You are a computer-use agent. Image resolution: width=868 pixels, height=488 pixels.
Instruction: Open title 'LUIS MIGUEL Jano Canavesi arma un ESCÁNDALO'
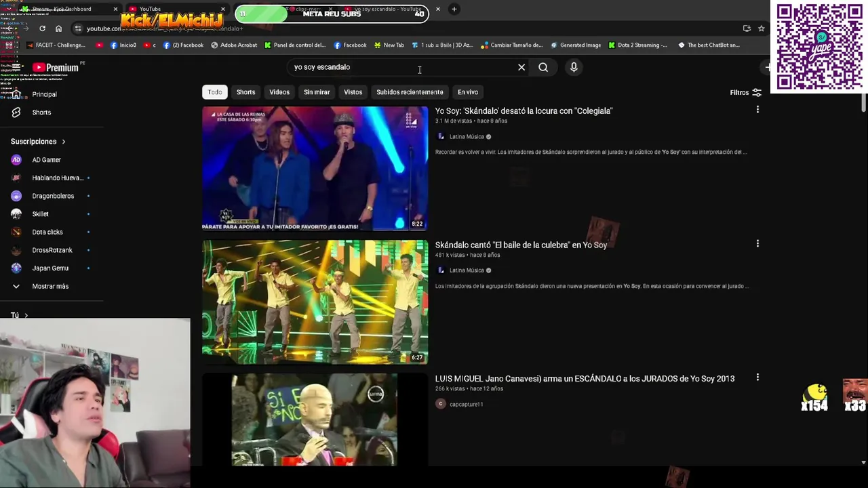pyautogui.click(x=585, y=379)
